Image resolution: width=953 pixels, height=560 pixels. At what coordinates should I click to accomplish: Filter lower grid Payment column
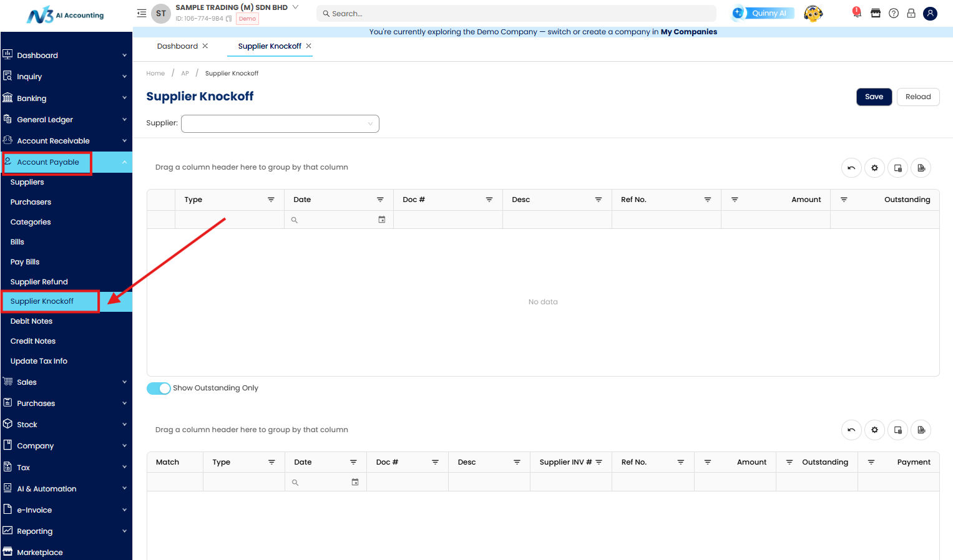[x=871, y=462]
